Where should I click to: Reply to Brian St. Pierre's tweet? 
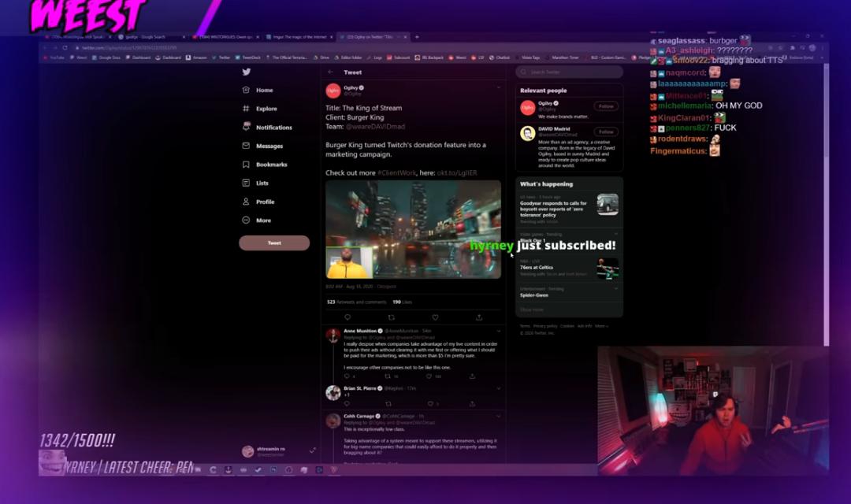point(347,404)
